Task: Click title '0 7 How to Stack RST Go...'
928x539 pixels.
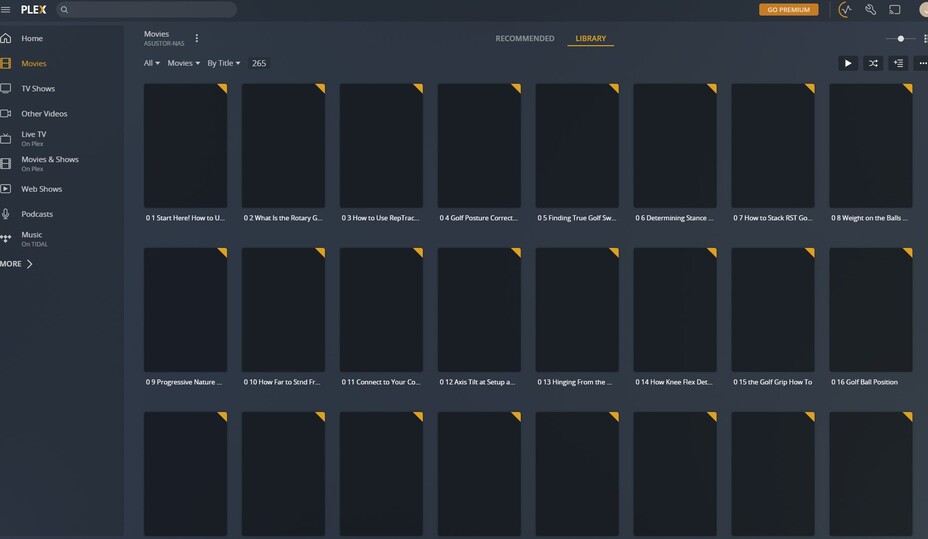Action: (x=772, y=218)
